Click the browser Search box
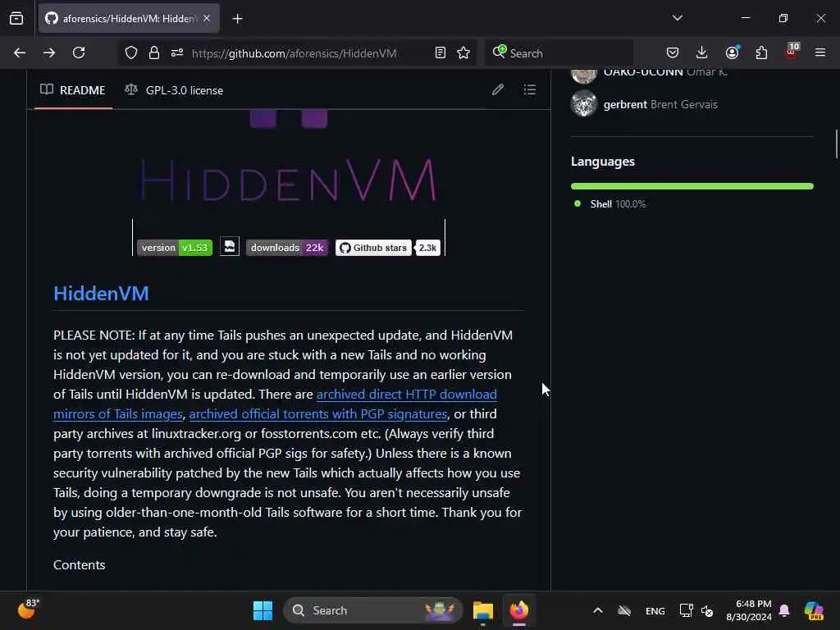The height and width of the screenshot is (630, 840). 559,53
